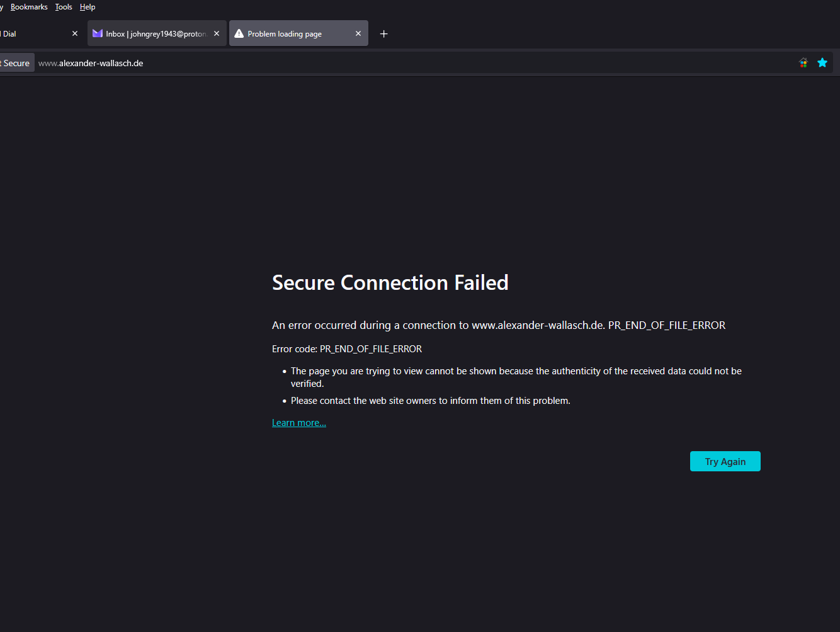Open the Learn more link
The image size is (840, 632).
(299, 423)
